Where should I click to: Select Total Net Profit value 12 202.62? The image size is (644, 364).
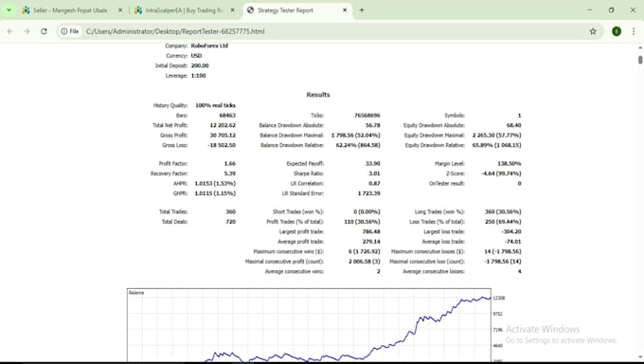(223, 125)
